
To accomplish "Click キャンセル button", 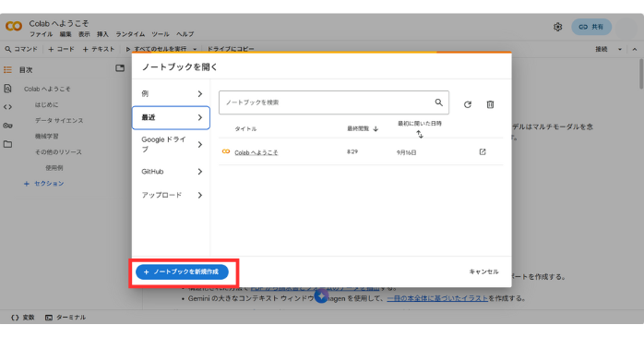I will click(x=483, y=271).
